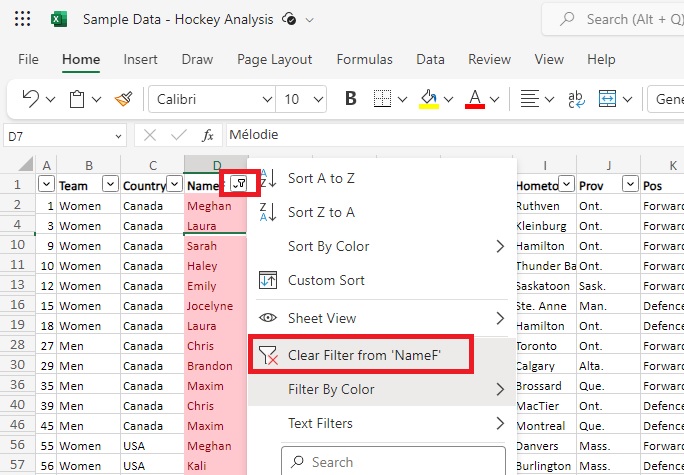Screen dimensions: 684x475
Task: Expand the alignment dropdown arrow
Action: coord(550,99)
